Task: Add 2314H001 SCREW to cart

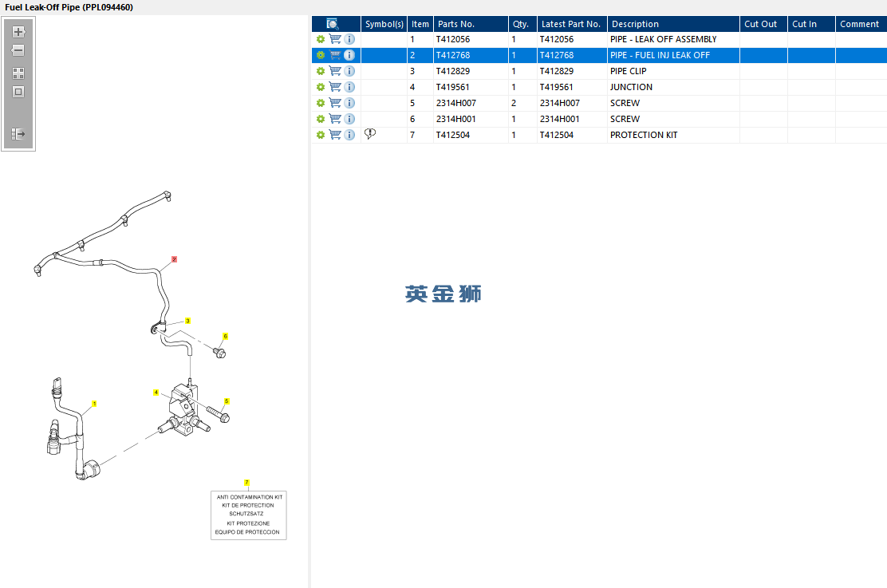Action: tap(335, 119)
